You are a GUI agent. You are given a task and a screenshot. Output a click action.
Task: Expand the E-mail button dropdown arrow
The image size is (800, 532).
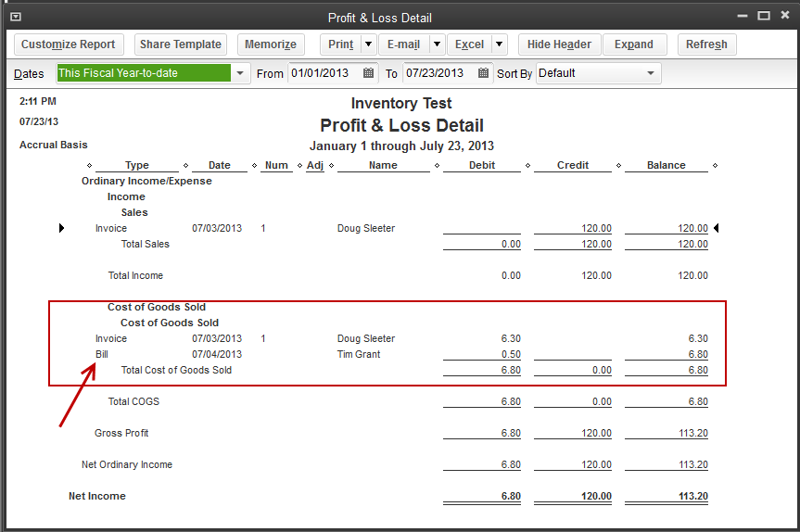click(437, 44)
